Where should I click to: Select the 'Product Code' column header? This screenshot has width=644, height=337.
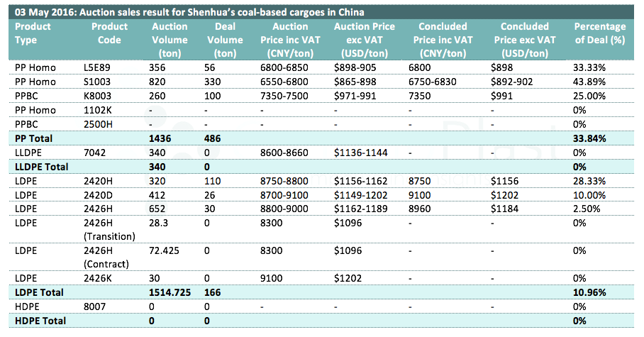tap(109, 33)
